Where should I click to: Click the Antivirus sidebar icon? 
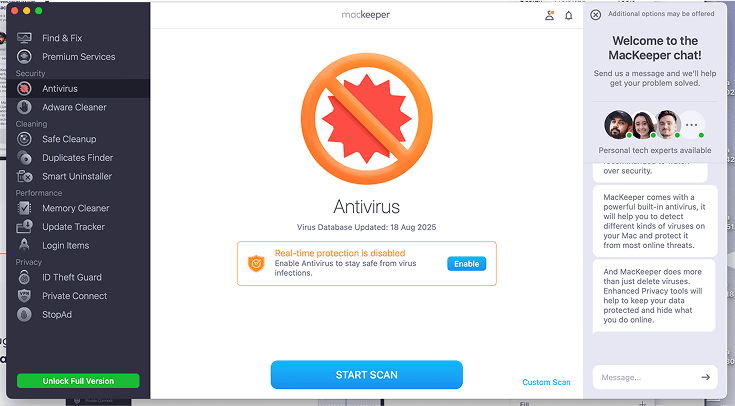tap(24, 89)
